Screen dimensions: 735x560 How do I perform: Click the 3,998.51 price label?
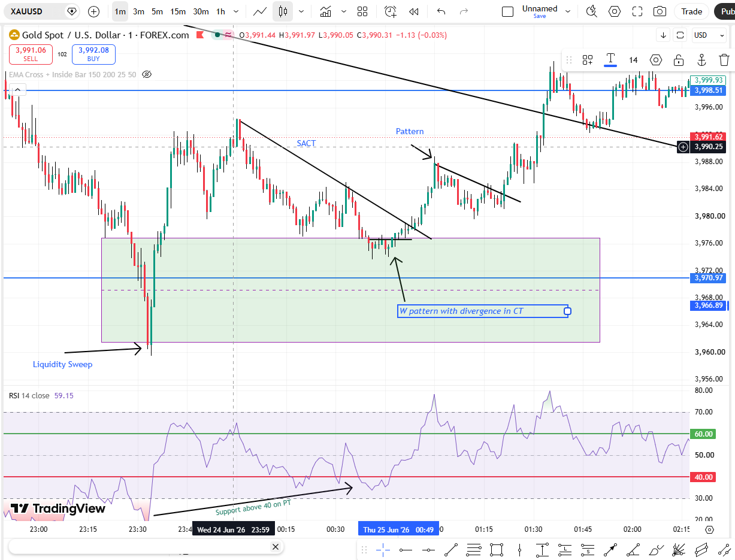pyautogui.click(x=707, y=90)
